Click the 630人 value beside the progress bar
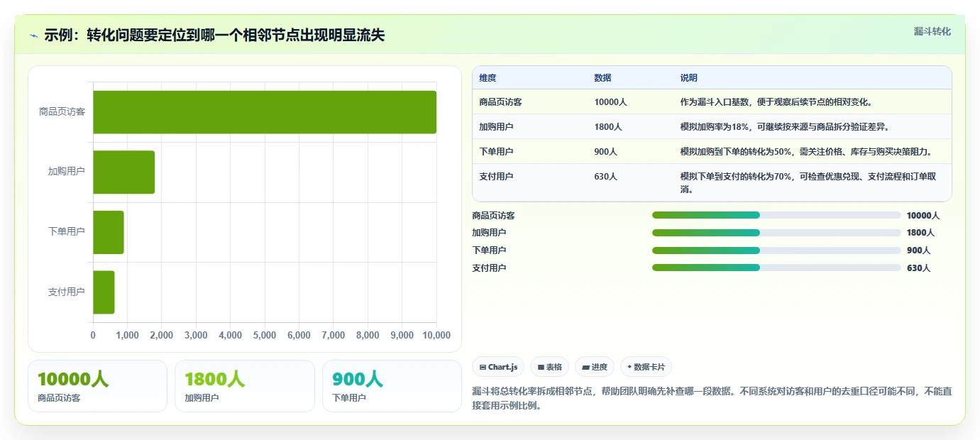The height and width of the screenshot is (440, 980). pos(918,268)
